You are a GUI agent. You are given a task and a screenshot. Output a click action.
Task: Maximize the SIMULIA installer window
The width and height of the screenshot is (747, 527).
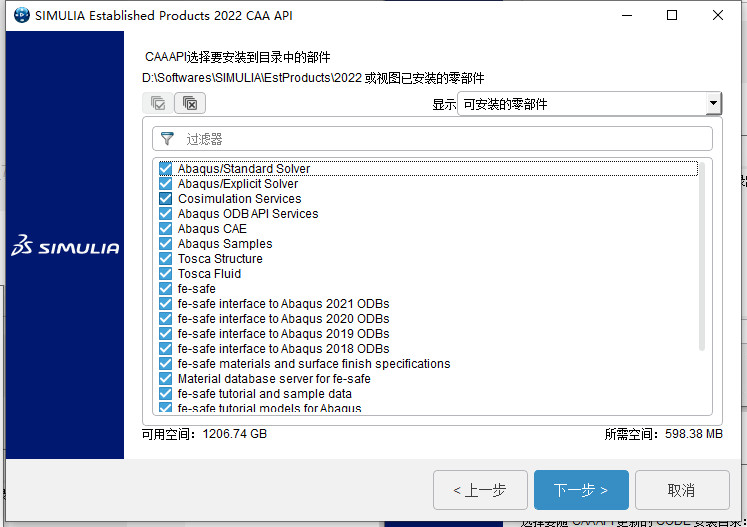tap(672, 15)
